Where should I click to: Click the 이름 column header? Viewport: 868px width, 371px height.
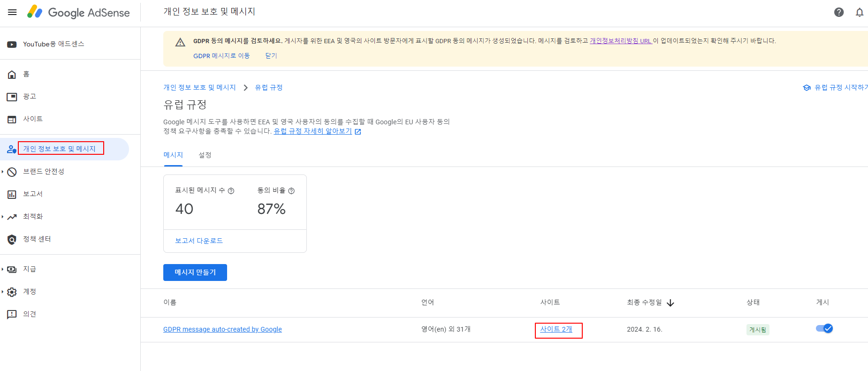170,303
